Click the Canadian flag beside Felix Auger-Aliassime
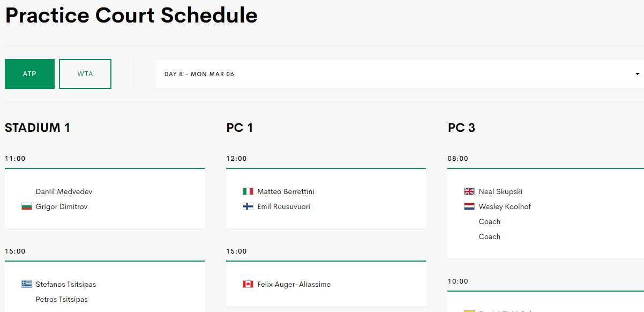The image size is (644, 312). point(248,285)
